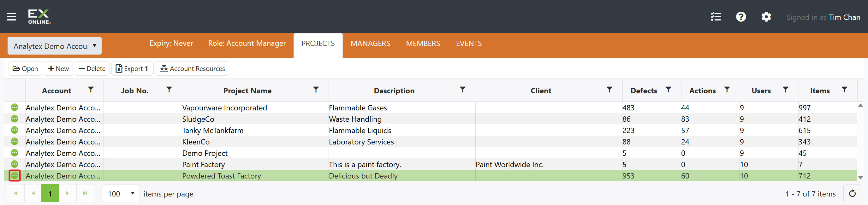Viewport: 868px width, 205px height.
Task: Go to the first page
Action: (15, 193)
